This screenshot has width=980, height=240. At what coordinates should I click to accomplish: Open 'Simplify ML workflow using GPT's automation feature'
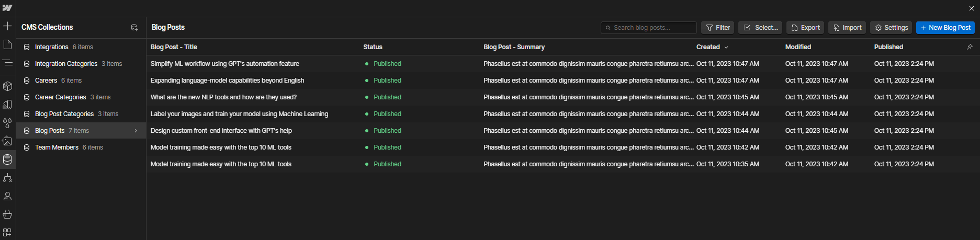pos(225,64)
